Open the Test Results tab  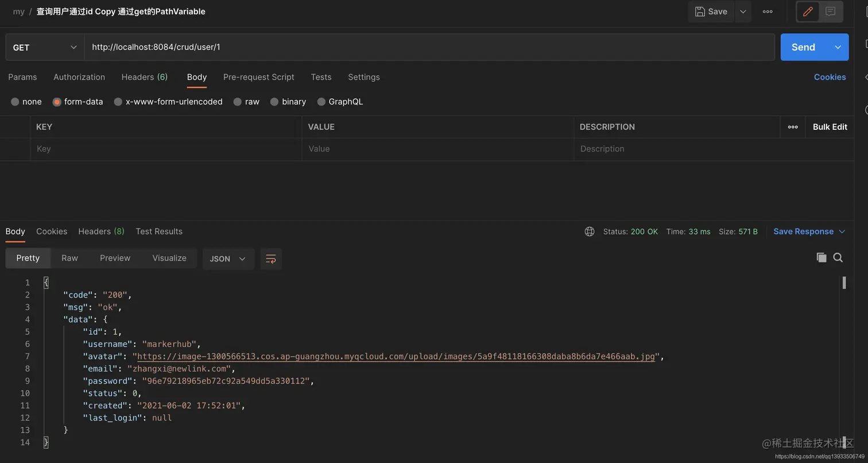(159, 232)
